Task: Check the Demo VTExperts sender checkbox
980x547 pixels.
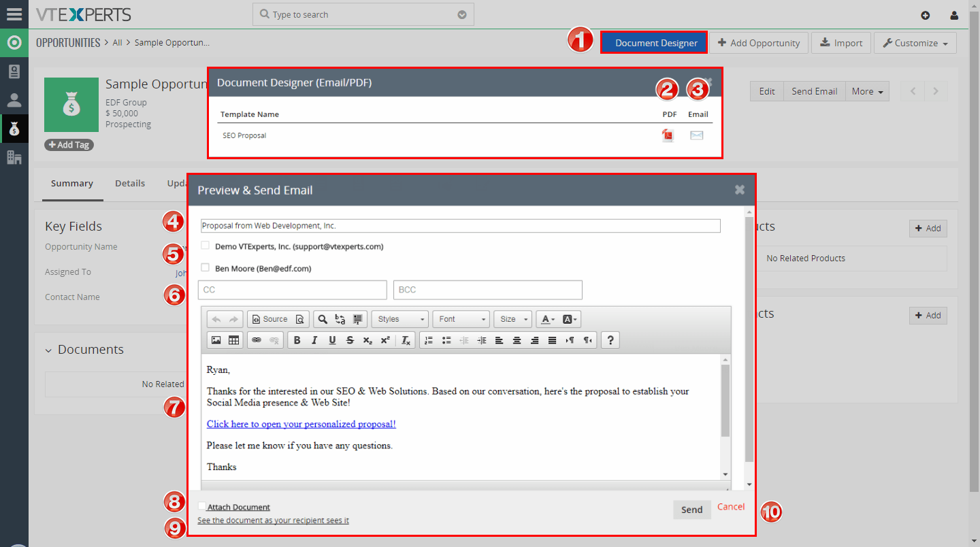Action: pyautogui.click(x=205, y=246)
